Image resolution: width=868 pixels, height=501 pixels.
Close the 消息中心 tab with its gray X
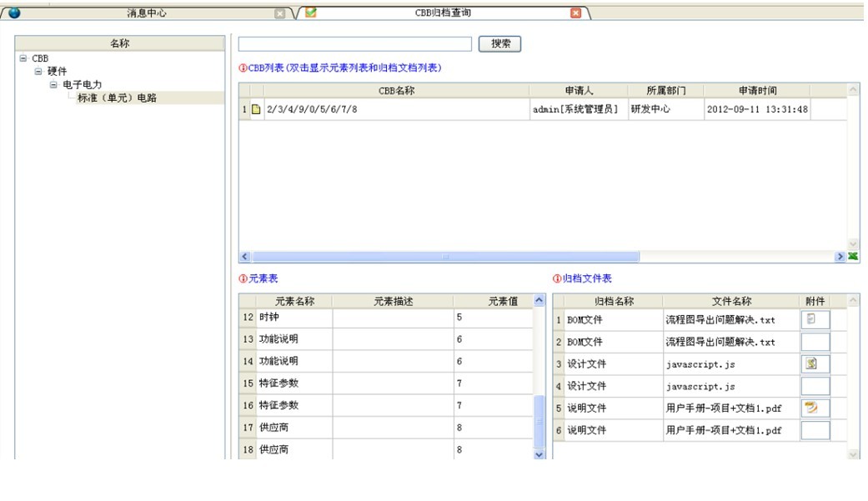(280, 13)
